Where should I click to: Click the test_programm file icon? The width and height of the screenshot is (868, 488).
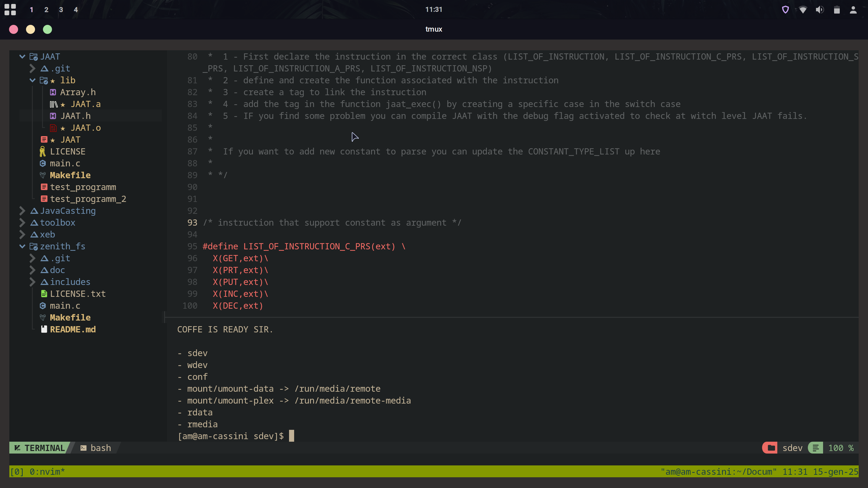point(44,187)
